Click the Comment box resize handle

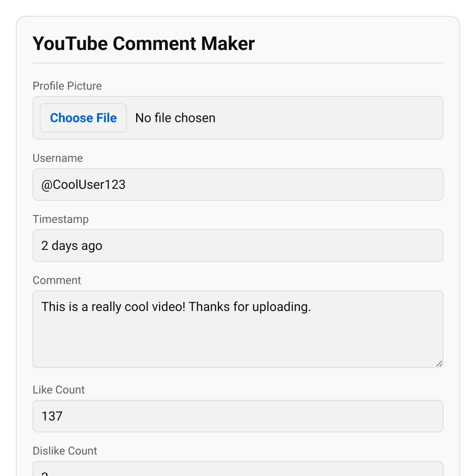click(439, 364)
